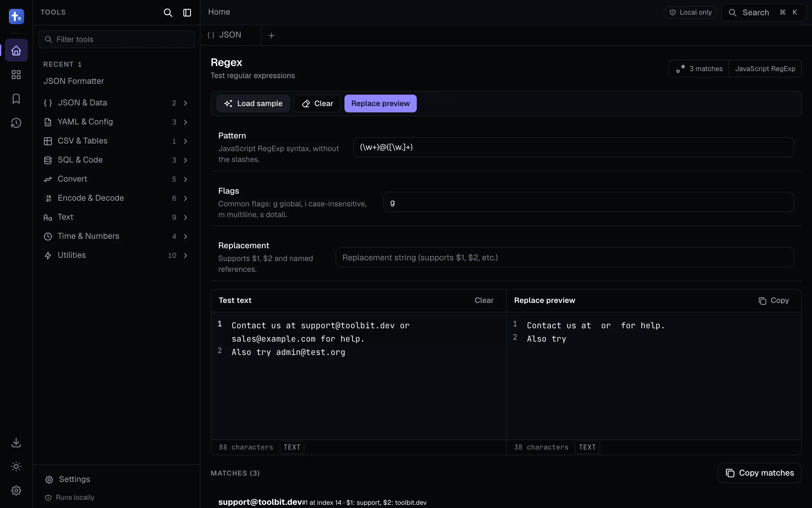Toggle the Replace preview button
The height and width of the screenshot is (508, 812).
(381, 104)
